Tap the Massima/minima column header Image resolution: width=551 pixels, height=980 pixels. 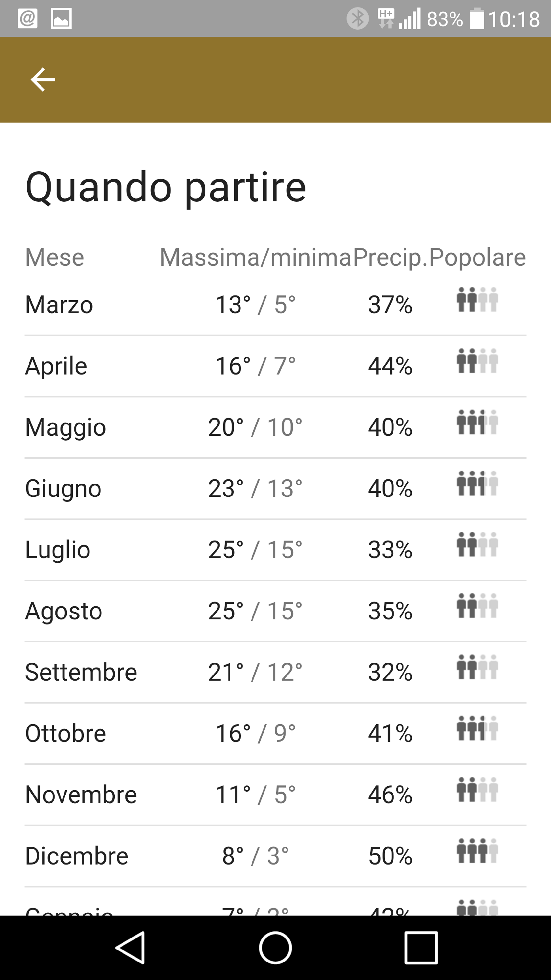255,257
